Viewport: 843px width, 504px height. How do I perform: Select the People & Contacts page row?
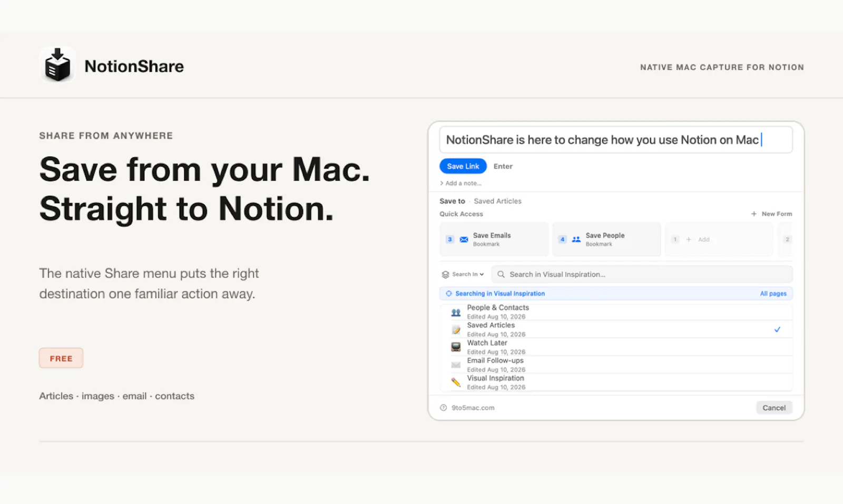pos(616,312)
